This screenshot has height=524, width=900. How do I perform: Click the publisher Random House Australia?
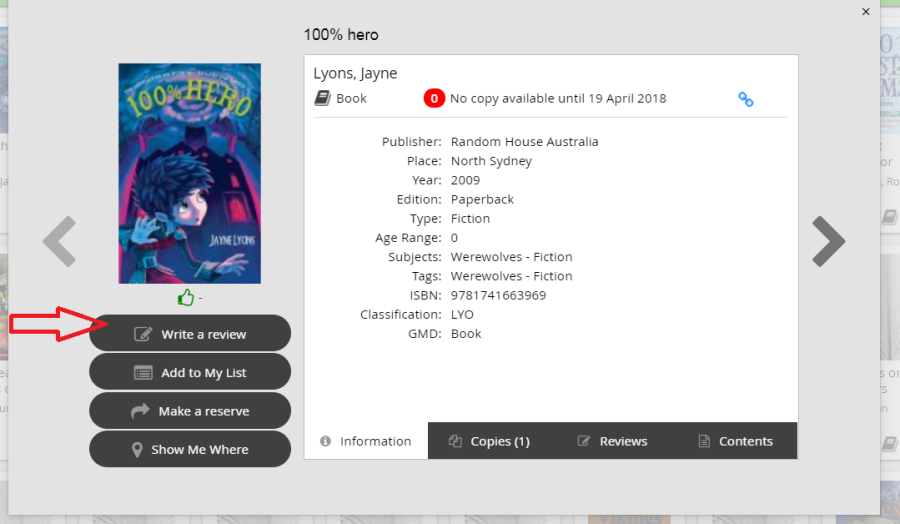pos(524,142)
